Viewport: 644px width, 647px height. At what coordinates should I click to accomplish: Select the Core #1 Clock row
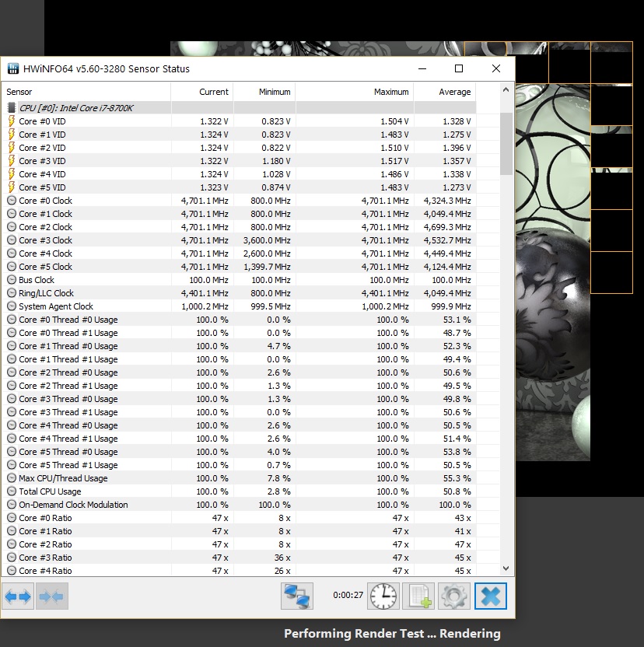(x=239, y=214)
